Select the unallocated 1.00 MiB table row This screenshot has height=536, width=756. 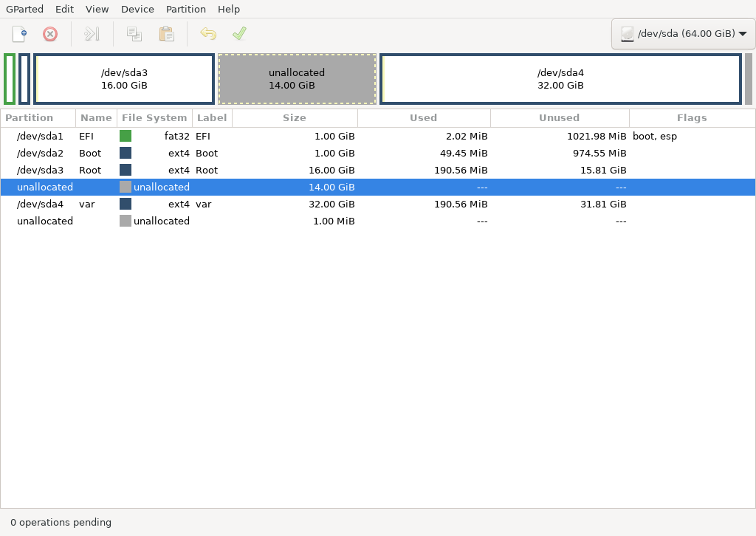coord(378,221)
